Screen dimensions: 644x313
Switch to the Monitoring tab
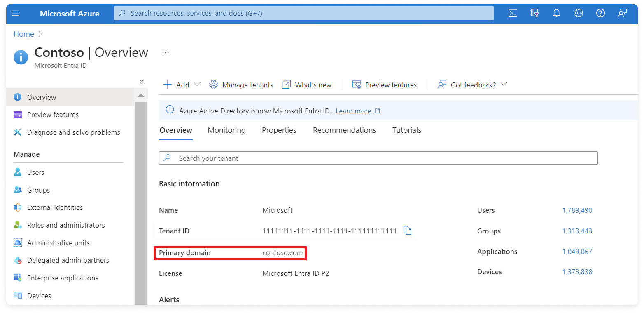click(226, 130)
